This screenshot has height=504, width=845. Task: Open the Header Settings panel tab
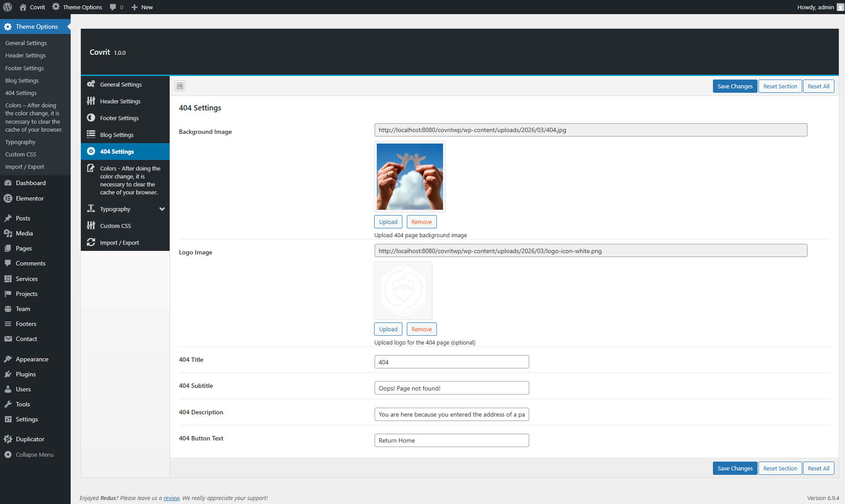tap(120, 101)
